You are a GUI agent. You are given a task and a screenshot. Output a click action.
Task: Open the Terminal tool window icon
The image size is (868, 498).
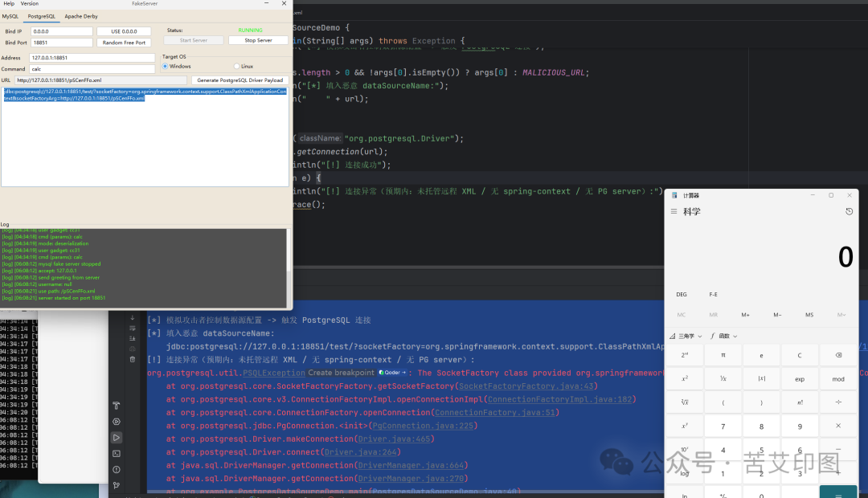[x=117, y=454]
